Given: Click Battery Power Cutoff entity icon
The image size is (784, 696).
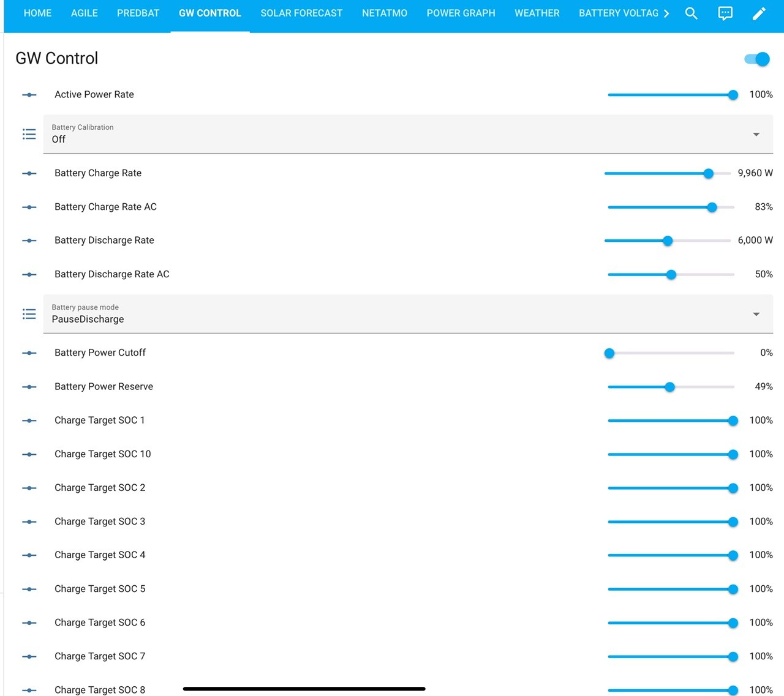Looking at the screenshot, I should pos(29,353).
